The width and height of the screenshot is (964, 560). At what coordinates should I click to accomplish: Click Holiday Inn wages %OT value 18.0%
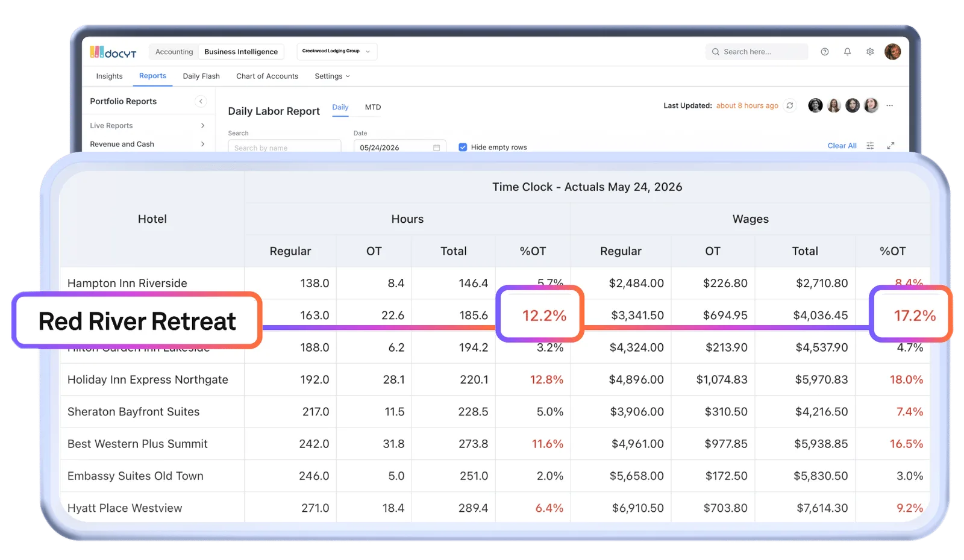click(x=906, y=379)
